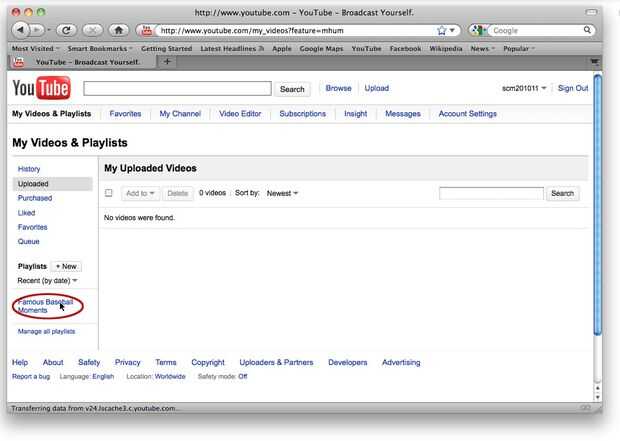Click the Stop loading X button
The image size is (620, 441).
point(93,30)
